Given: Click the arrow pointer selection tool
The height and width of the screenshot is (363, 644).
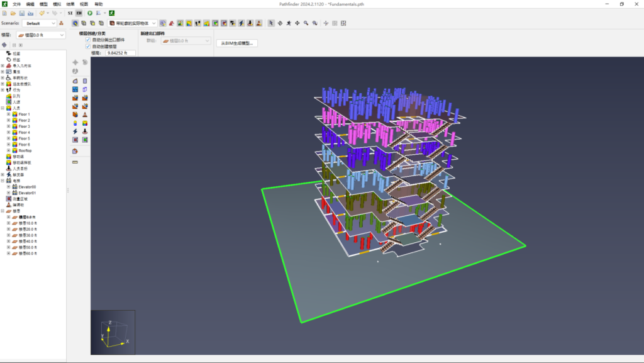Looking at the screenshot, I should pyautogui.click(x=271, y=23).
